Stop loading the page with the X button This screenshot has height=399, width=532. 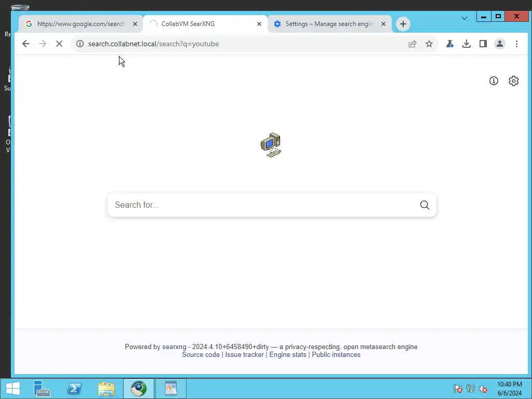pos(59,44)
